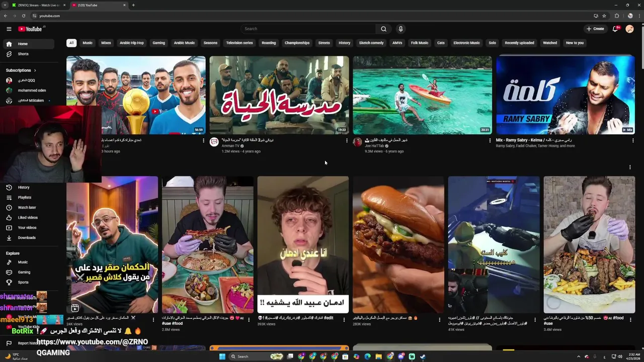644x362 pixels.
Task: Open Chrome three-dot menu
Action: click(639, 16)
